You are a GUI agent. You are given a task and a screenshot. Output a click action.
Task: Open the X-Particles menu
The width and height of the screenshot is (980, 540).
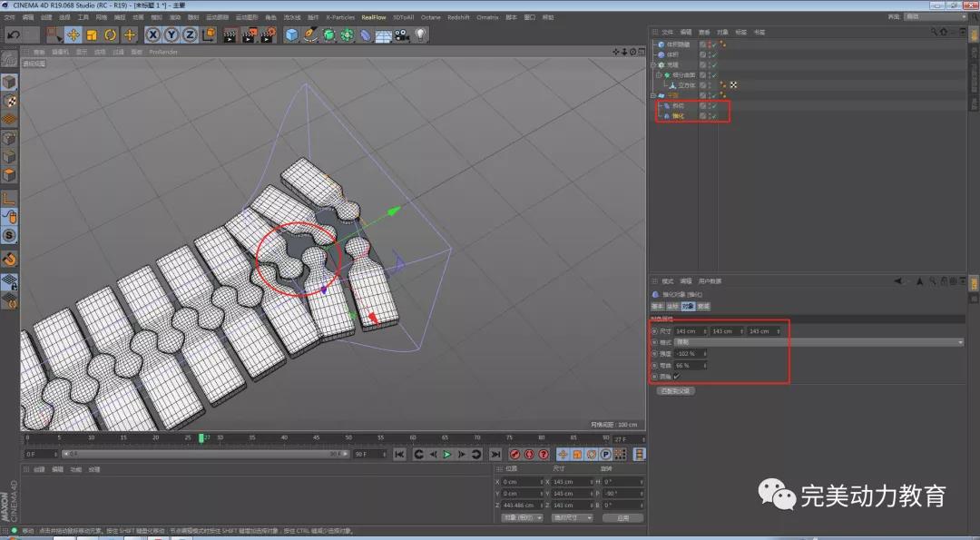click(340, 17)
